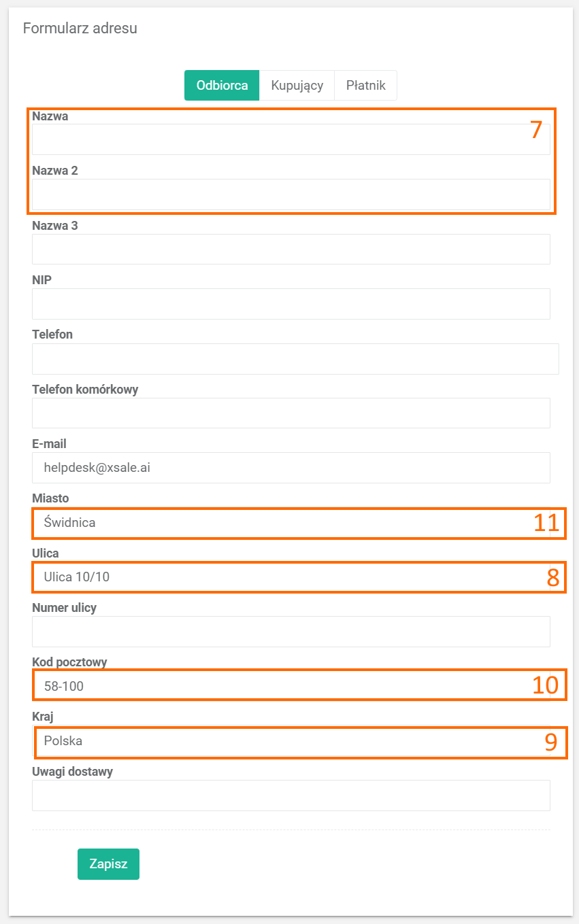Focus the Kraj field containing Polska
579x924 pixels.
(x=291, y=741)
